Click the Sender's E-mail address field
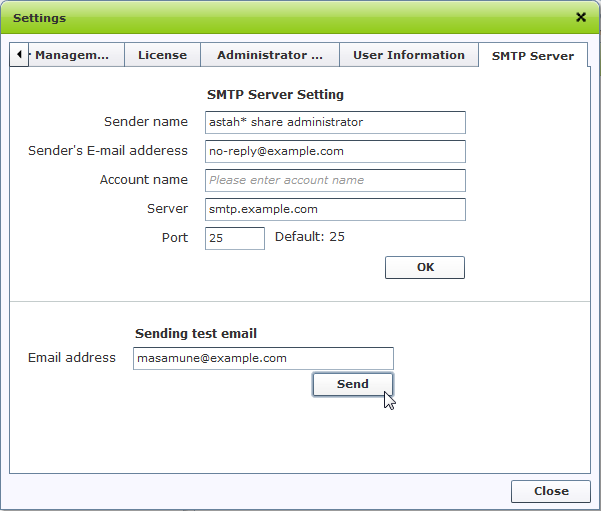 click(x=335, y=151)
